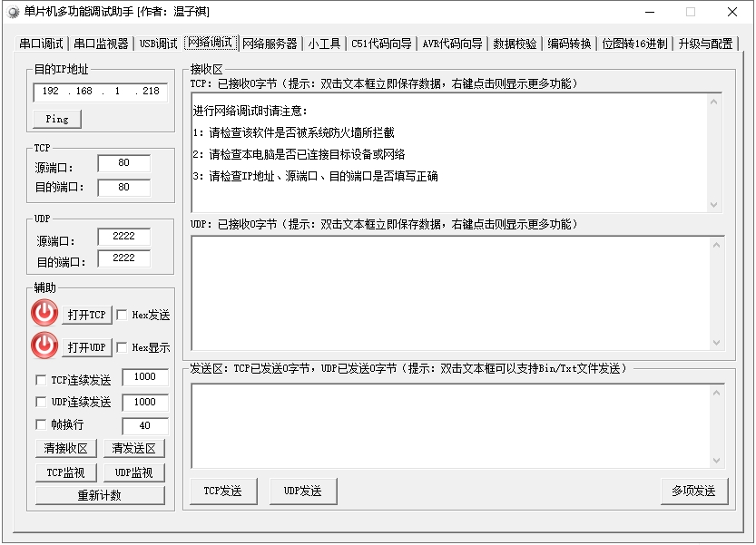Click the TCP连续发送 interval field
The image size is (756, 545).
pyautogui.click(x=145, y=377)
